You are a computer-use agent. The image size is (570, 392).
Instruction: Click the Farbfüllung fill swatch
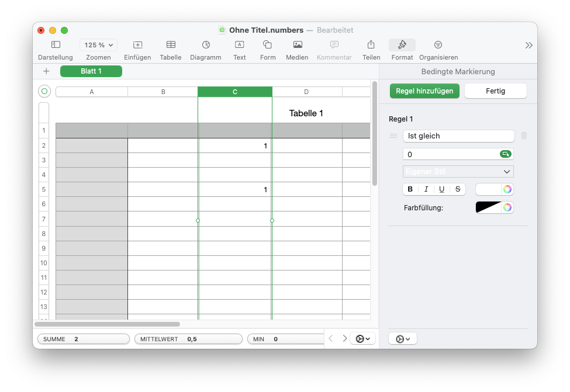(x=488, y=207)
